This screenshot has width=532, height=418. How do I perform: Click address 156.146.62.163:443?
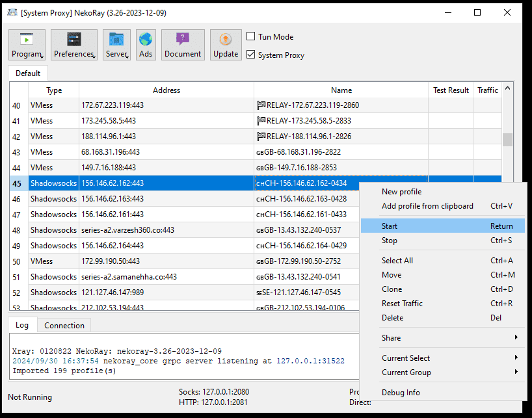[x=113, y=199]
